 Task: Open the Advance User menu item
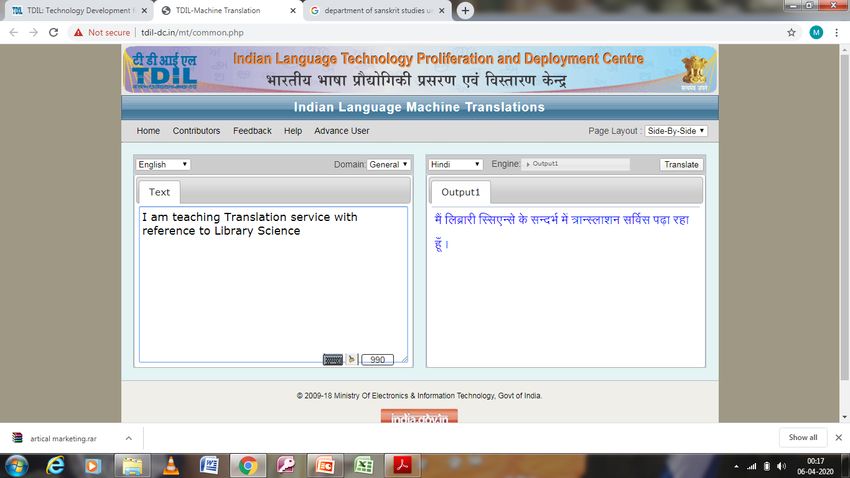(342, 131)
